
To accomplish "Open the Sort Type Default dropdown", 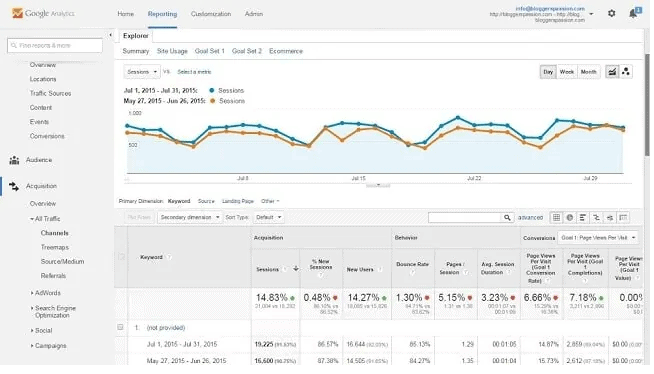I will 268,217.
